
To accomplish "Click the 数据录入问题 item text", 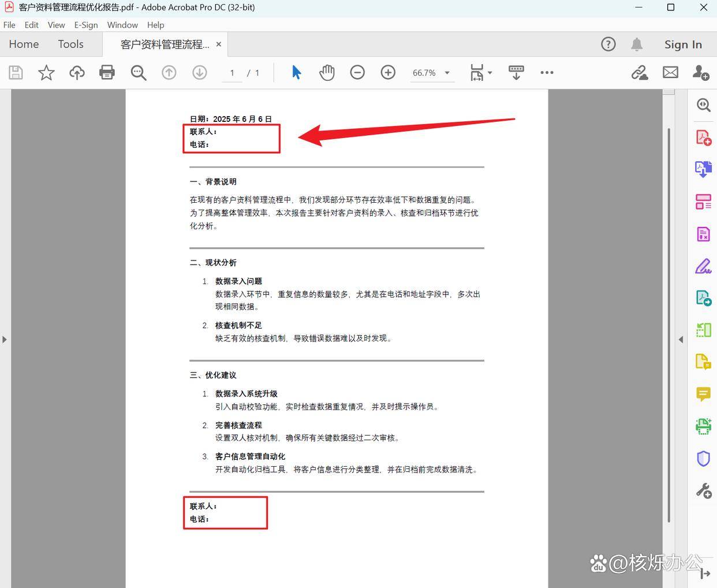I will click(x=238, y=281).
